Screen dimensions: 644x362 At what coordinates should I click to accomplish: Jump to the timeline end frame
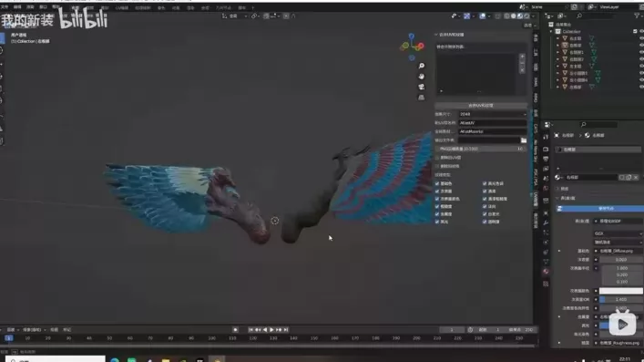pos(286,329)
